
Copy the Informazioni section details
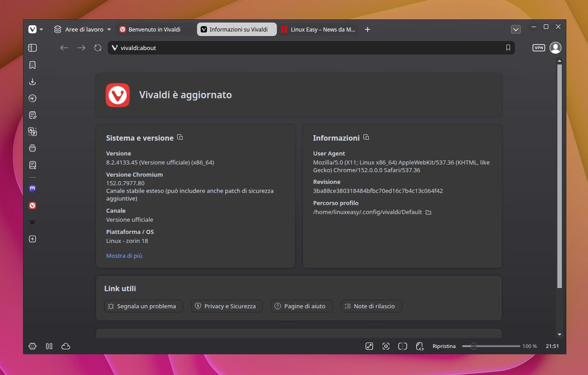tap(366, 137)
